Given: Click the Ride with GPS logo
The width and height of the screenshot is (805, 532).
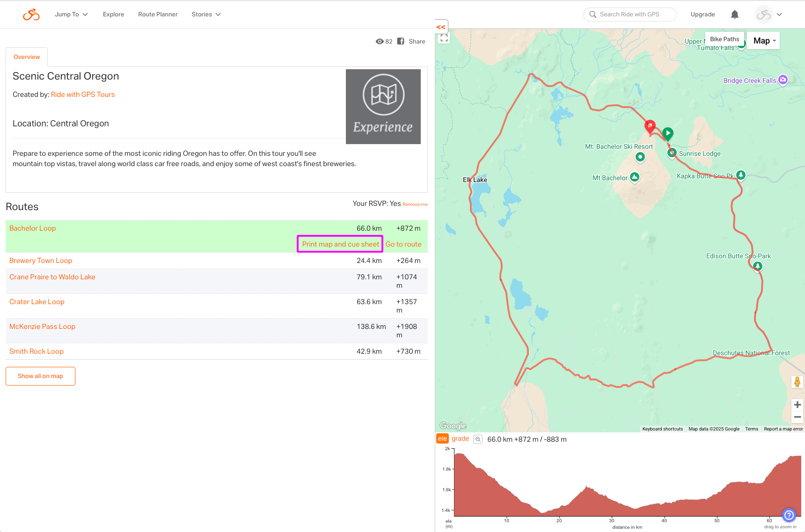Looking at the screenshot, I should coord(31,15).
